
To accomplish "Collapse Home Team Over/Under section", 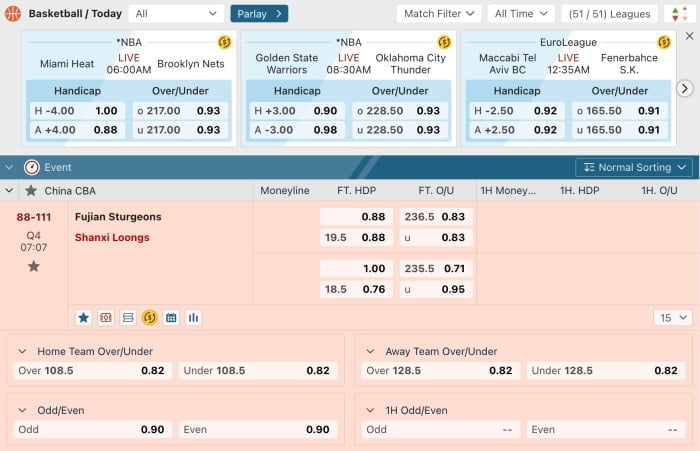I will (22, 351).
